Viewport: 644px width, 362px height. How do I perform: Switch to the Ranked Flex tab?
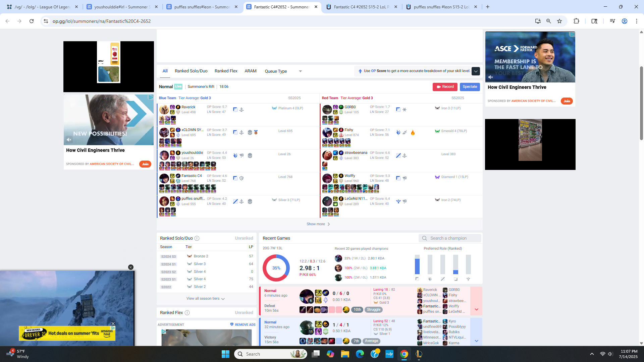point(226,71)
